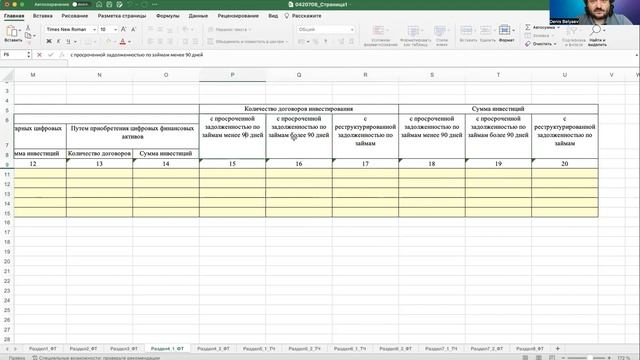The width and height of the screenshot is (640, 360).
Task: Click header cell 'Количество договоров инвестирования'
Action: (299, 109)
